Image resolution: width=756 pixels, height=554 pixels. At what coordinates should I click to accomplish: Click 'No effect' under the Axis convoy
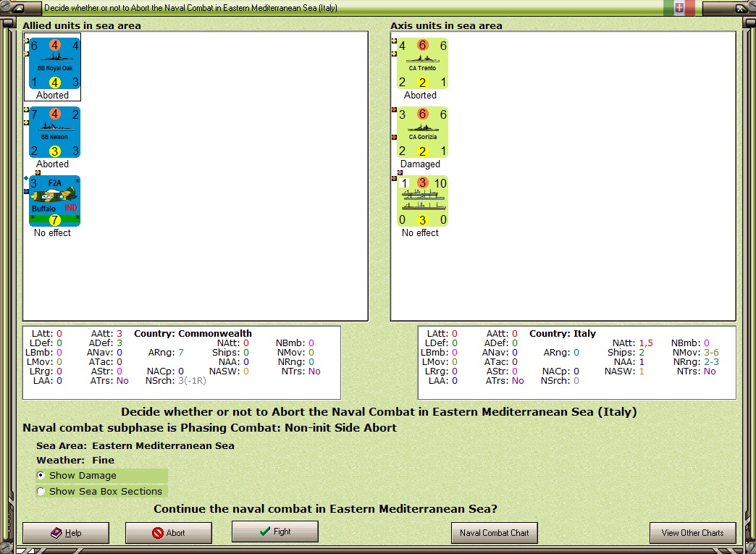(x=421, y=233)
